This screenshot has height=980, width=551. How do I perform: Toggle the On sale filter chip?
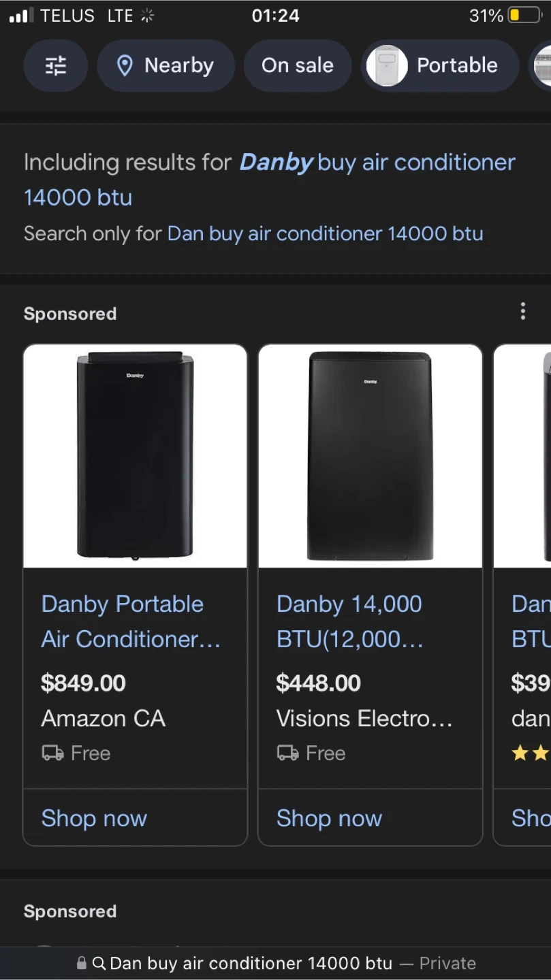tap(298, 65)
